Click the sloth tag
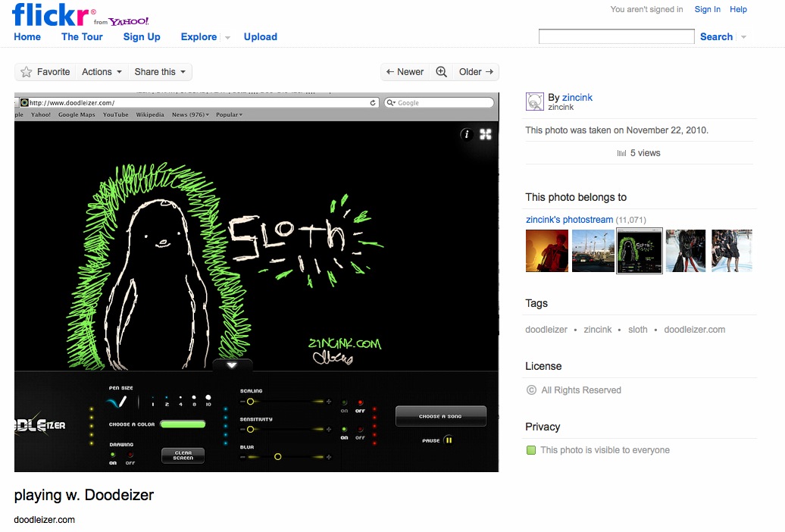Viewport: 785px width, 532px height. (637, 330)
